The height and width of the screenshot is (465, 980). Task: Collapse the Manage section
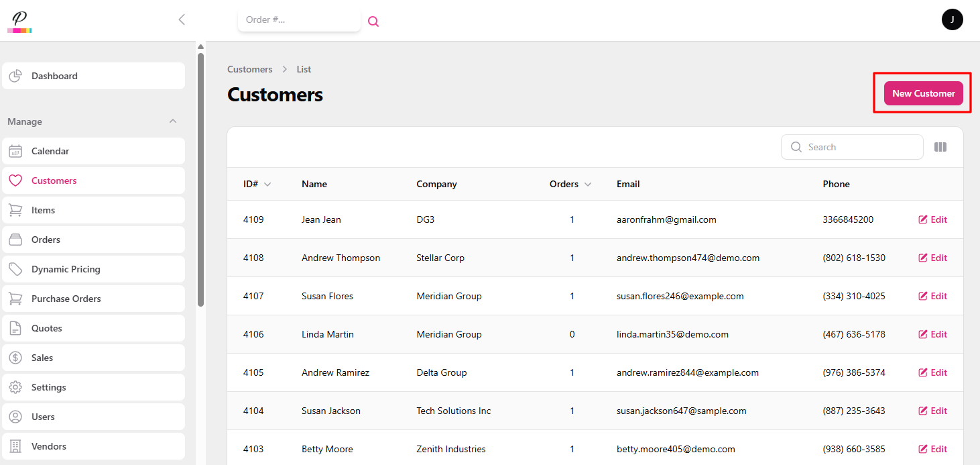173,121
